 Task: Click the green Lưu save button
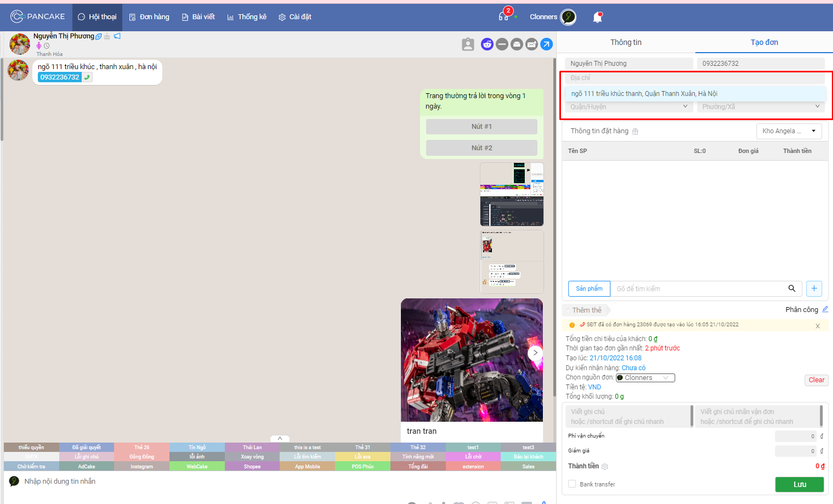800,484
